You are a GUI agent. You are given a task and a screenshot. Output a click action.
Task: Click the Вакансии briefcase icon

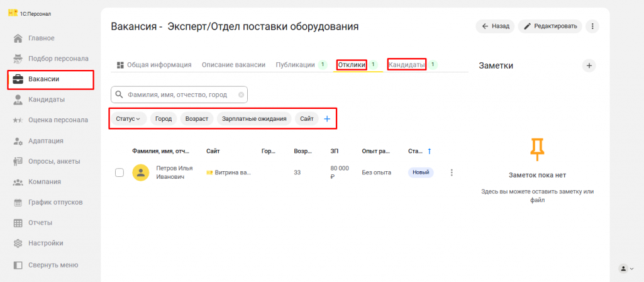click(18, 79)
